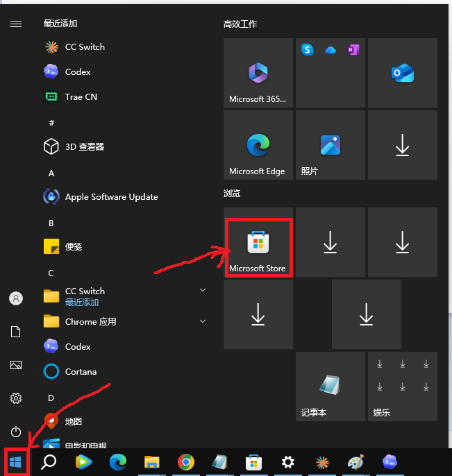The image size is (452, 476).
Task: Open Edge from the taskbar
Action: click(118, 462)
